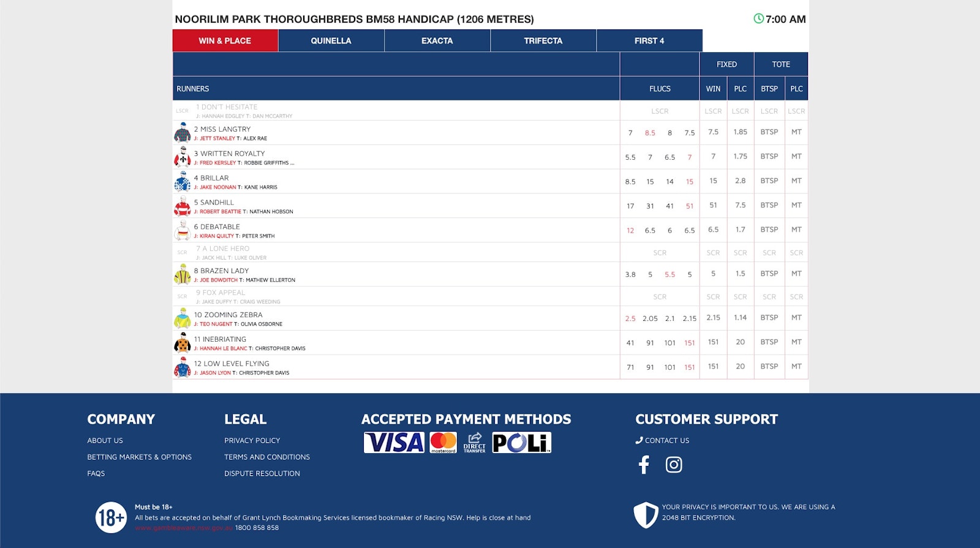Click the Facebook icon in Customer Support
980x548 pixels.
[644, 465]
